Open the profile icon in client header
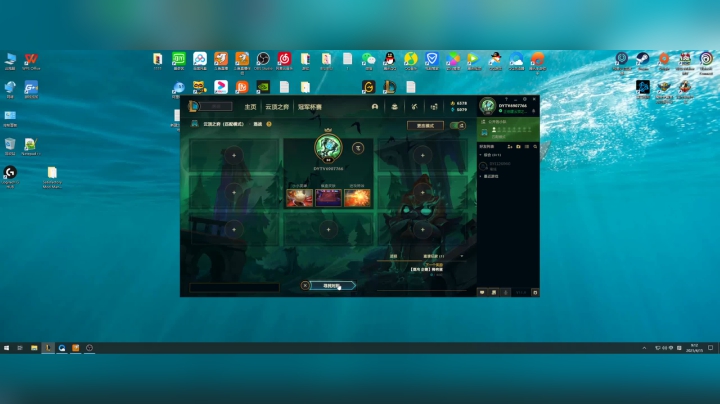720x404 pixels. [375, 107]
